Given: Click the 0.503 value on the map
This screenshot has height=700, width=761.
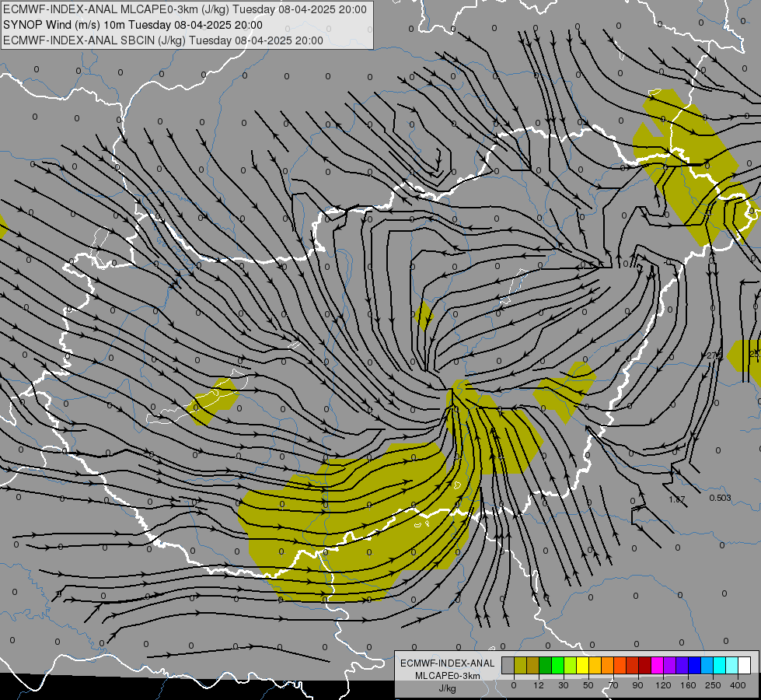Looking at the screenshot, I should (x=721, y=498).
